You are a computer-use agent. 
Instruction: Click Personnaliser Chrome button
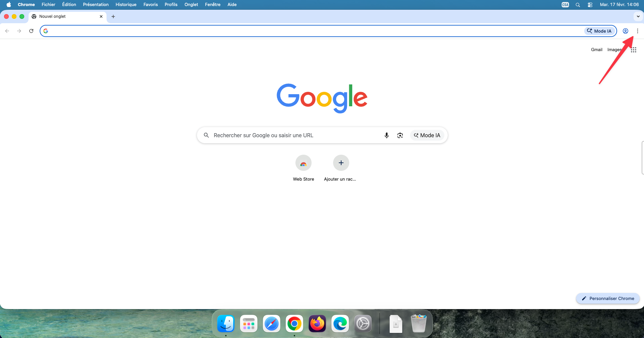point(608,298)
